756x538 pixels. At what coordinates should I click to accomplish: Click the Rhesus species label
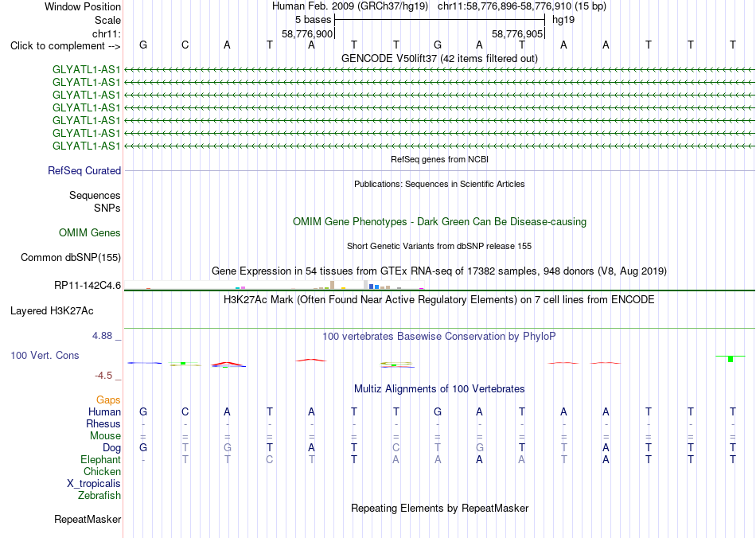[x=103, y=423]
